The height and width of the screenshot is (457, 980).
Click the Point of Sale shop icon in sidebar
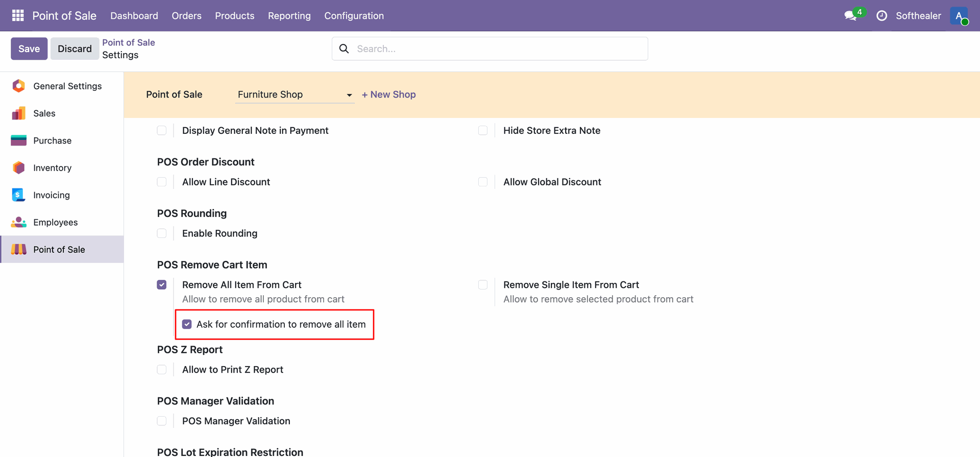19,249
